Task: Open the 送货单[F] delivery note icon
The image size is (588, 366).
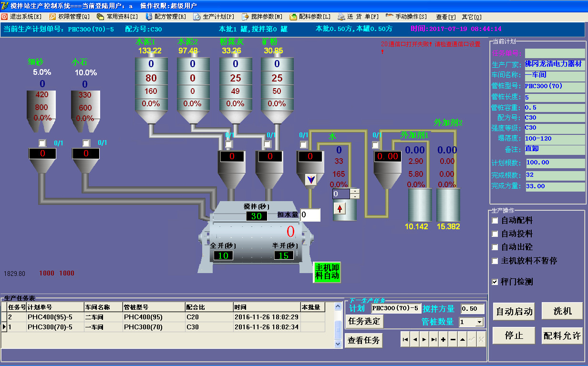Action: pos(341,17)
